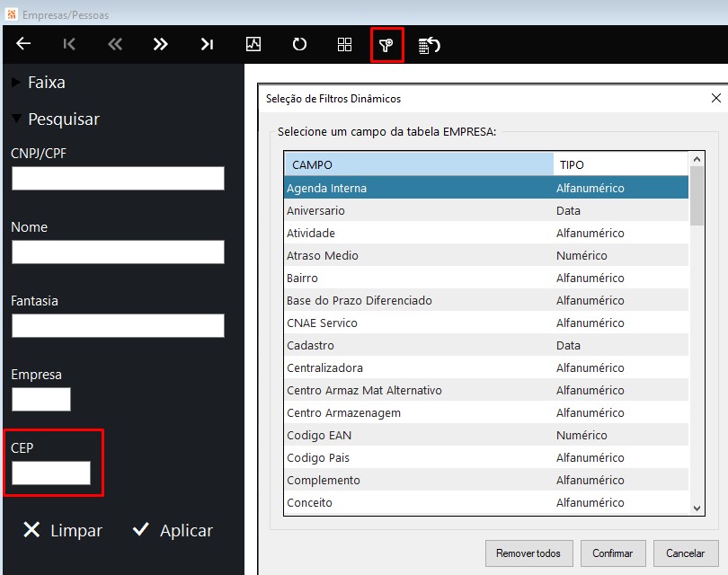Click the Nome input field
Screen dimensions: 728x575
click(x=118, y=252)
